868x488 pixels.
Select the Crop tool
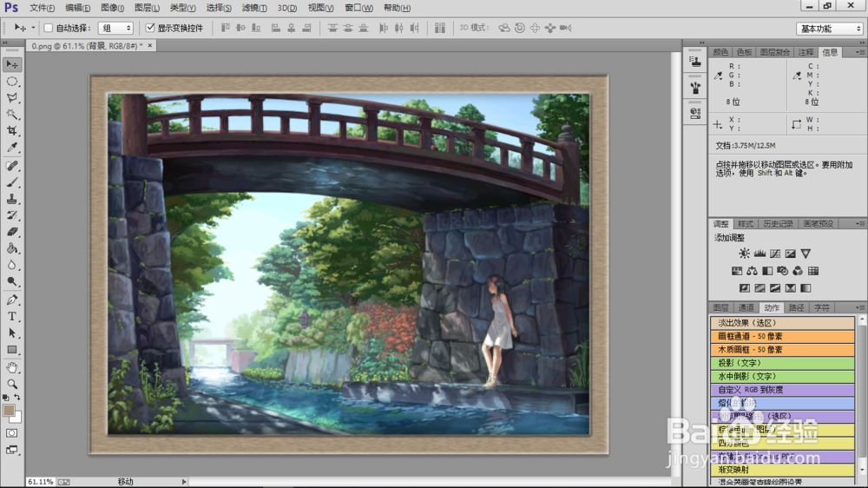click(x=11, y=131)
